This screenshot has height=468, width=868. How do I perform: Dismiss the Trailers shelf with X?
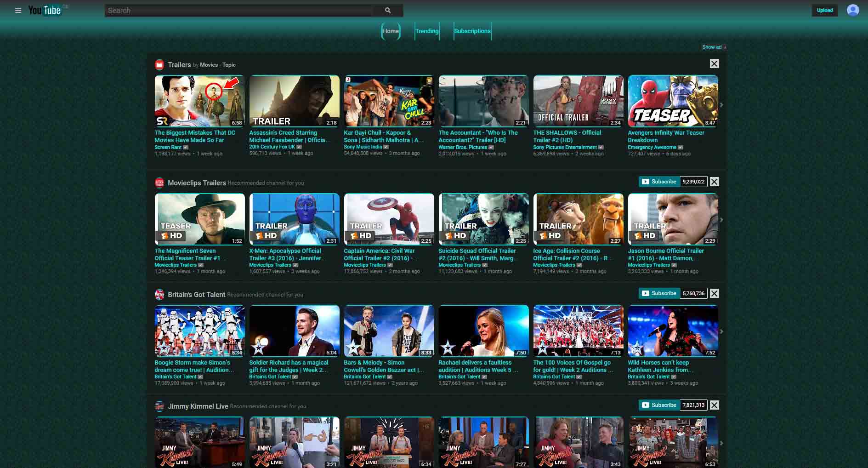point(714,63)
